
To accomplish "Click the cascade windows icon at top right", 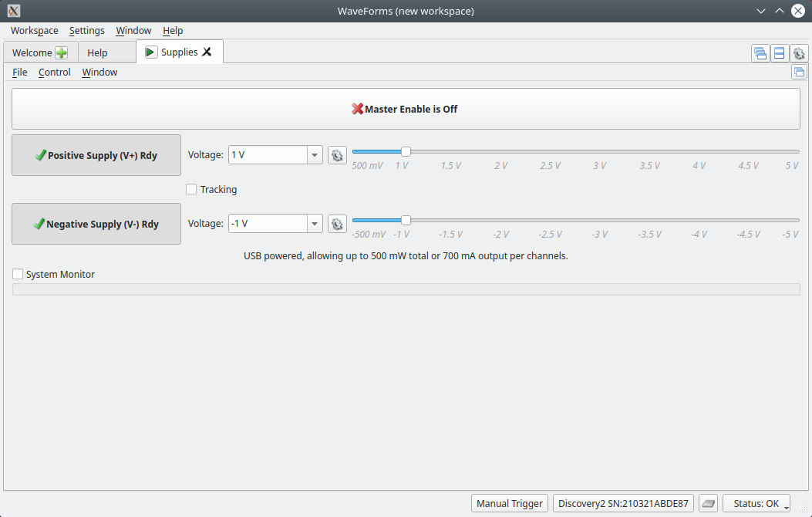I will tap(760, 53).
